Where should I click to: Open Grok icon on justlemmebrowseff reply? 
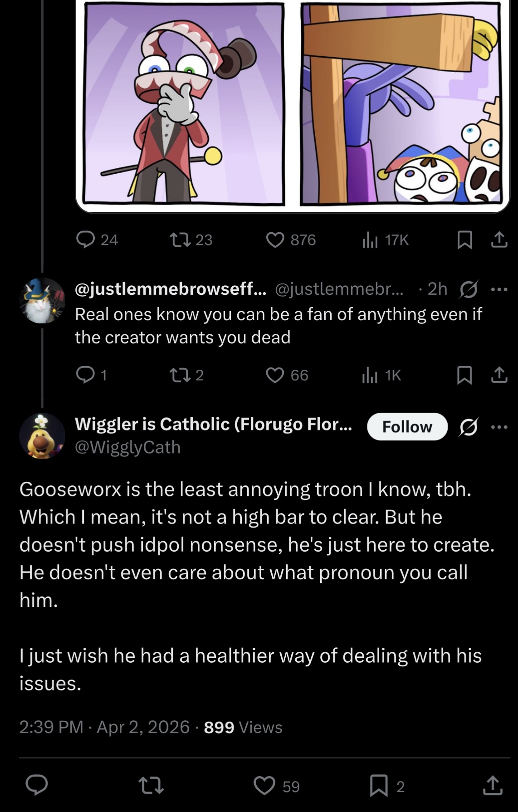click(468, 289)
